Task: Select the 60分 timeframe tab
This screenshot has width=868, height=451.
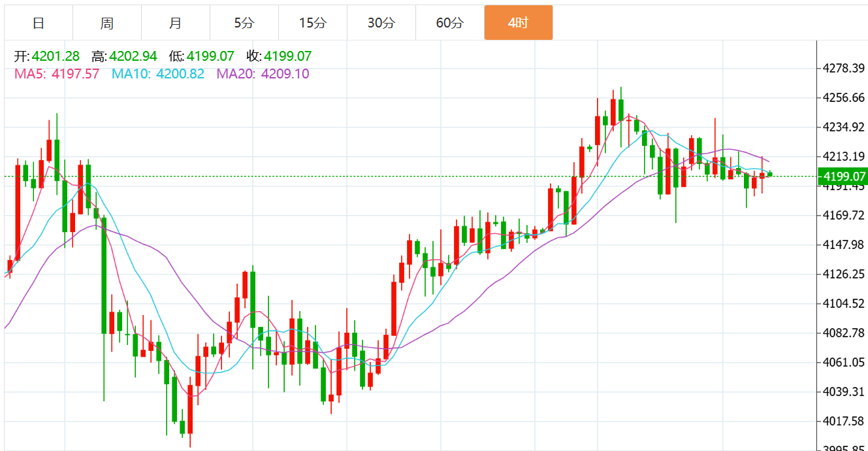Action: click(450, 23)
